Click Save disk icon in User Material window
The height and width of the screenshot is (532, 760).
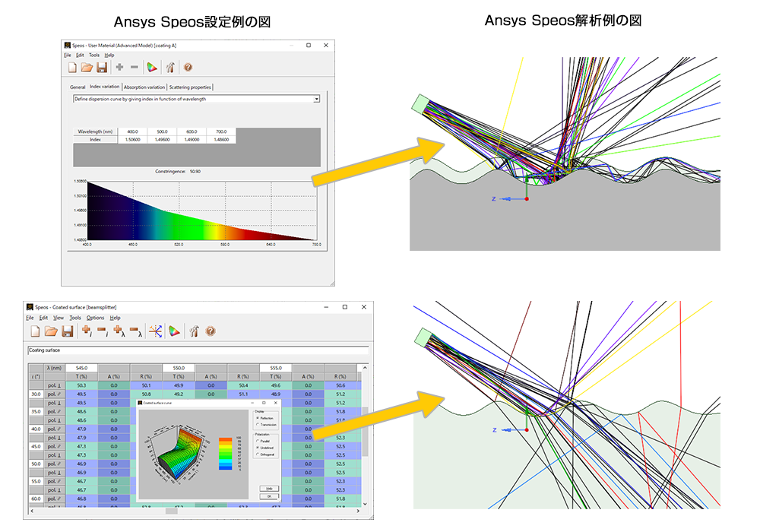click(x=102, y=68)
